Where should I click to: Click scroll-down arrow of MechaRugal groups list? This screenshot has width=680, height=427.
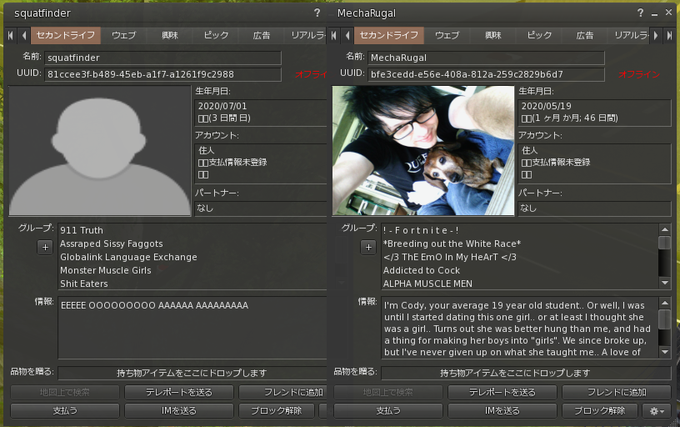[x=664, y=283]
